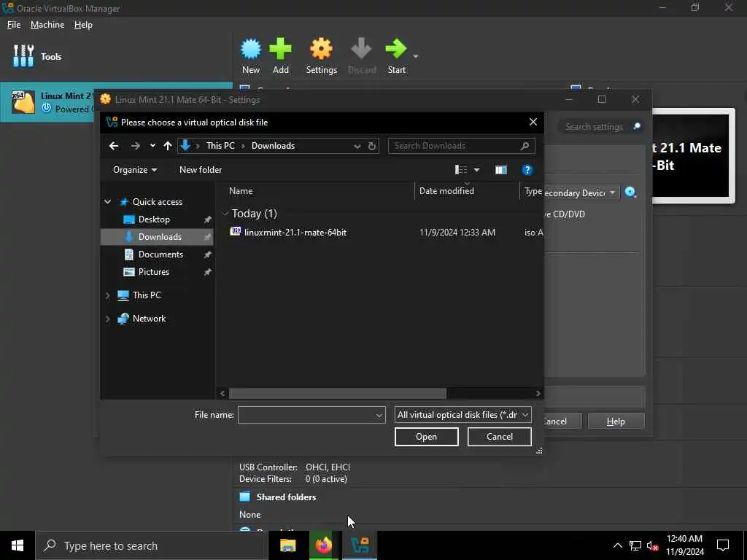
Task: Open the Start button dropdown arrow
Action: (x=415, y=56)
